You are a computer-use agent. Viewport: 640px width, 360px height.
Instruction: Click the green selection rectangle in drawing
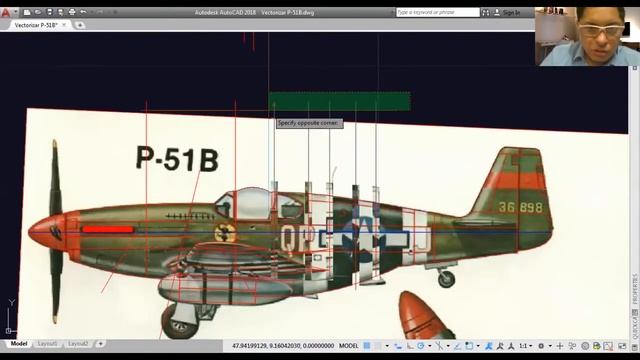[x=339, y=101]
